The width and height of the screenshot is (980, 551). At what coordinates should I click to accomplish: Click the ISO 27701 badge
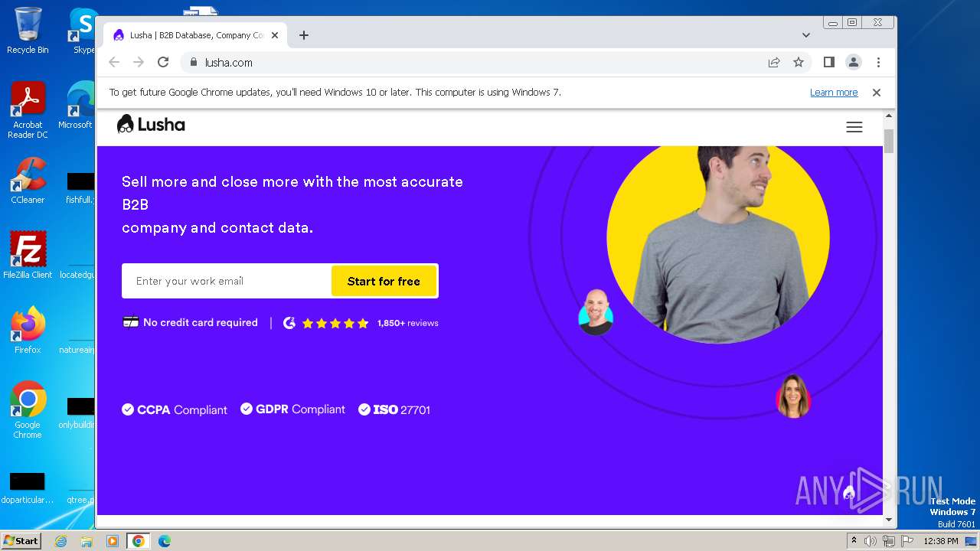(x=394, y=409)
